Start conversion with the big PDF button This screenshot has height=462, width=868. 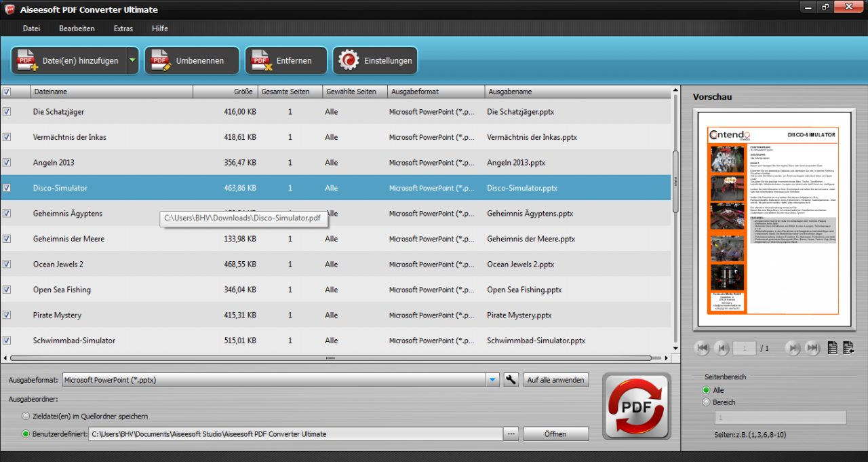[x=637, y=407]
